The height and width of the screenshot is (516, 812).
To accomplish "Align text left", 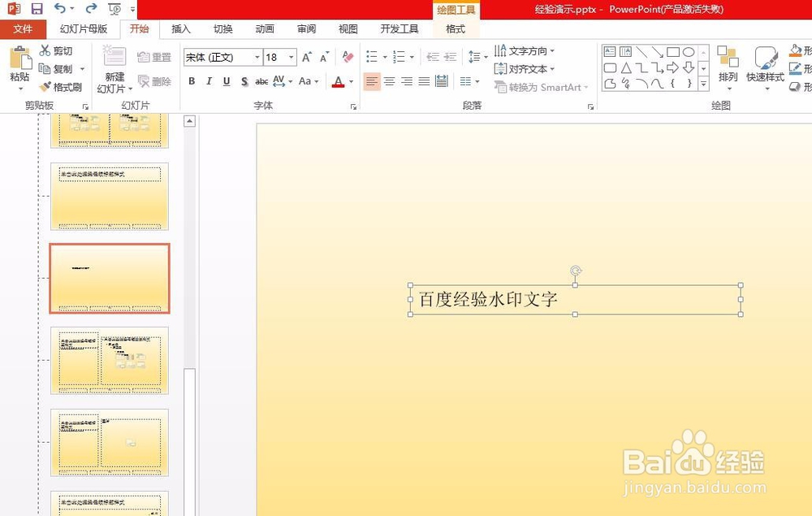I will point(371,81).
